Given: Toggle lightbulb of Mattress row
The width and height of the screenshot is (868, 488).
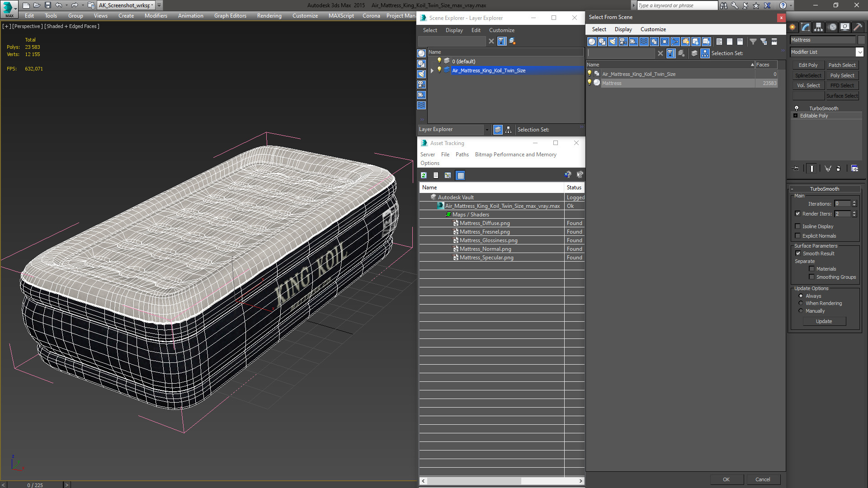Looking at the screenshot, I should (590, 83).
